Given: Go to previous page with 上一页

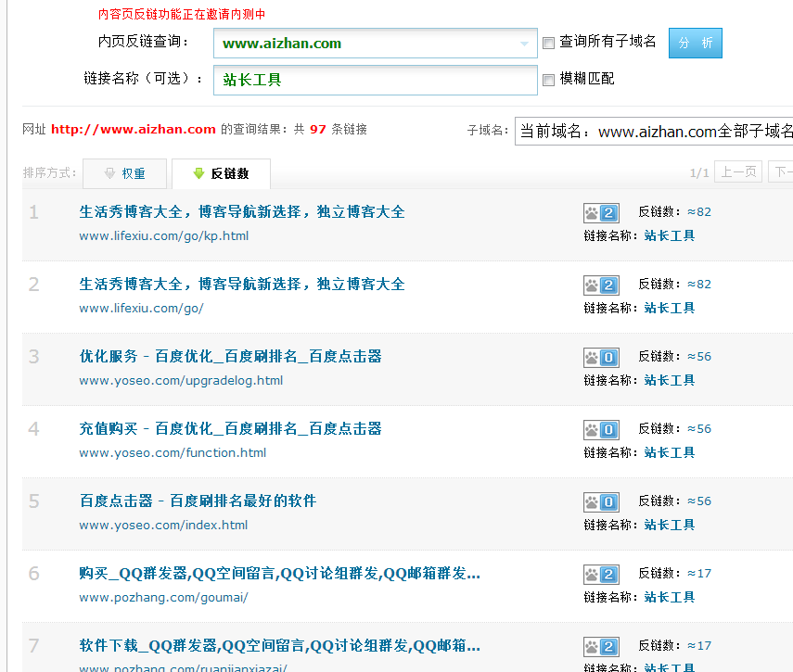Looking at the screenshot, I should pyautogui.click(x=738, y=171).
